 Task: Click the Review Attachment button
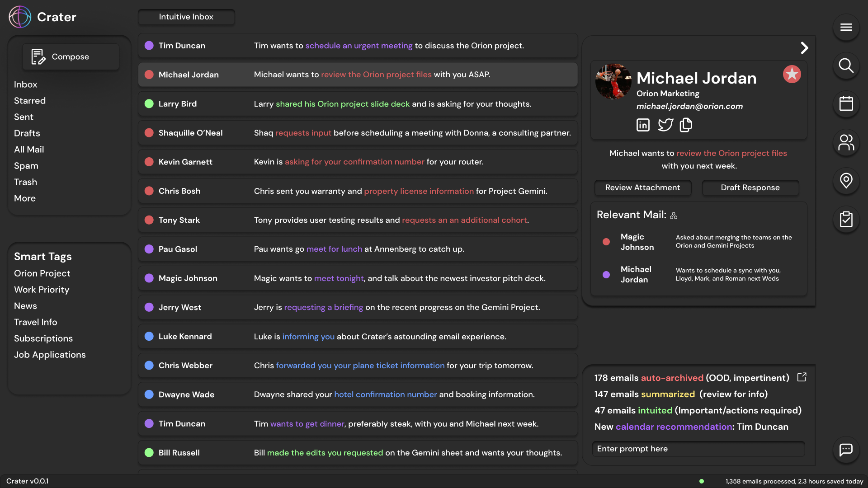642,188
